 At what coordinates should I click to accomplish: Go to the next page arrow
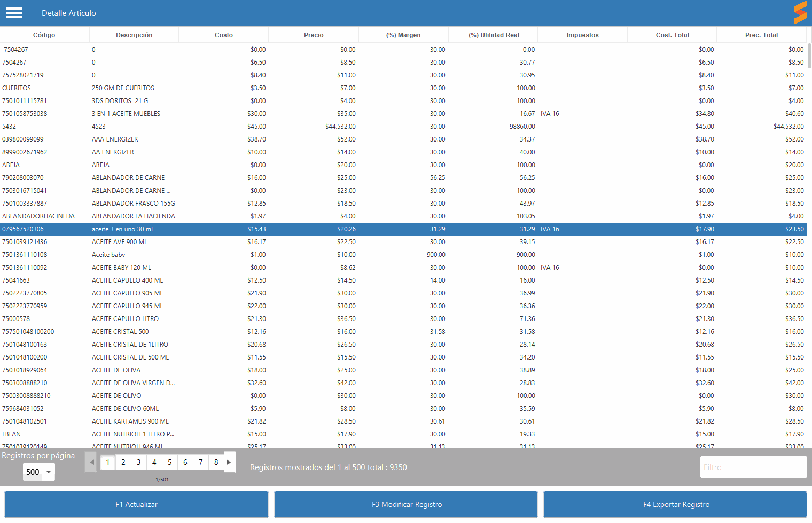(229, 462)
